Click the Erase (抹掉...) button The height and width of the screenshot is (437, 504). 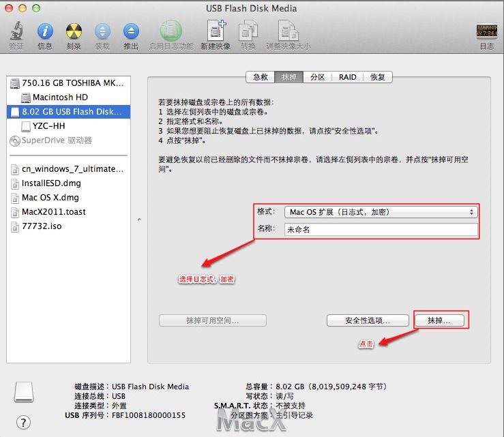pyautogui.click(x=439, y=320)
